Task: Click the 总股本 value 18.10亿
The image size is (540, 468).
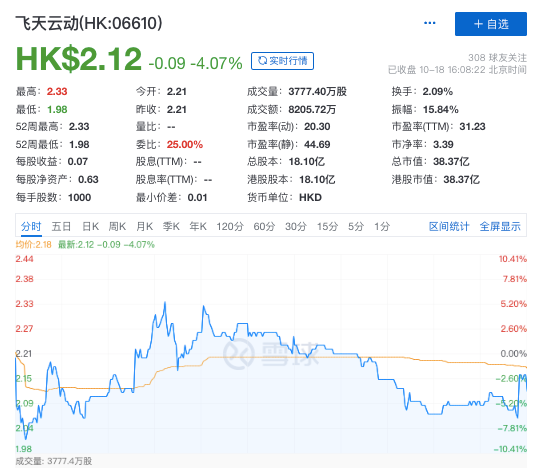Action: [x=307, y=162]
